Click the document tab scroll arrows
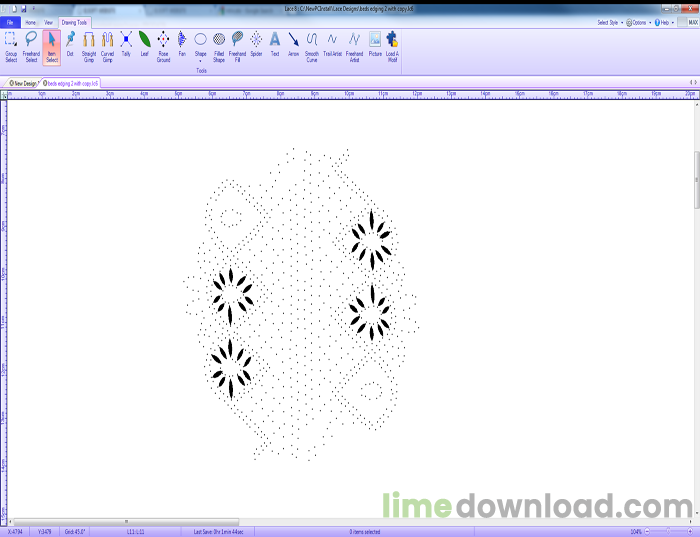This screenshot has height=537, width=700. tap(693, 83)
